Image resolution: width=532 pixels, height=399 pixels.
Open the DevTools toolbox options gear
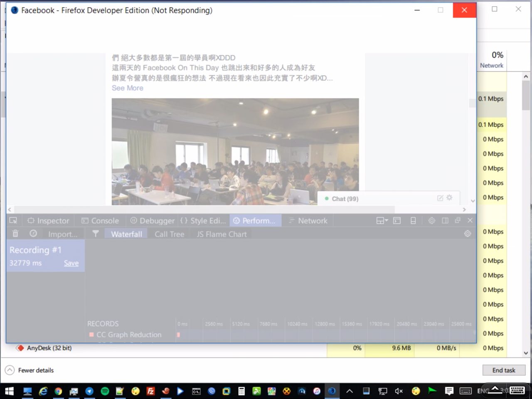[432, 221]
